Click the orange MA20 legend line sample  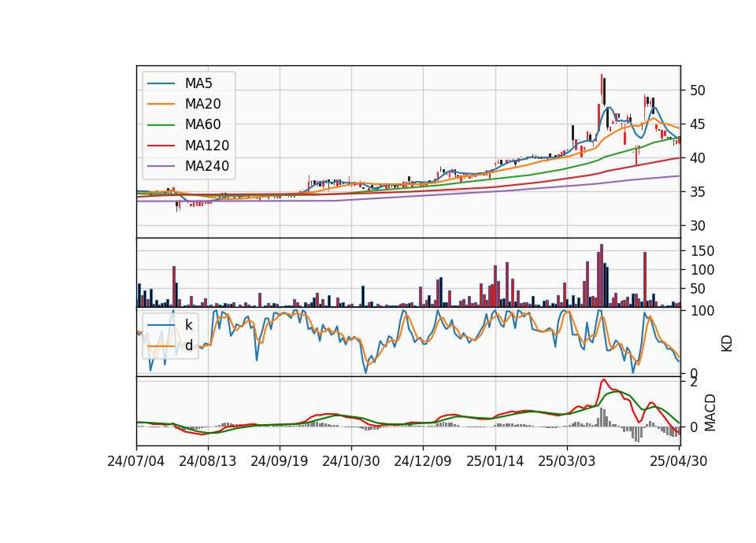tap(161, 104)
